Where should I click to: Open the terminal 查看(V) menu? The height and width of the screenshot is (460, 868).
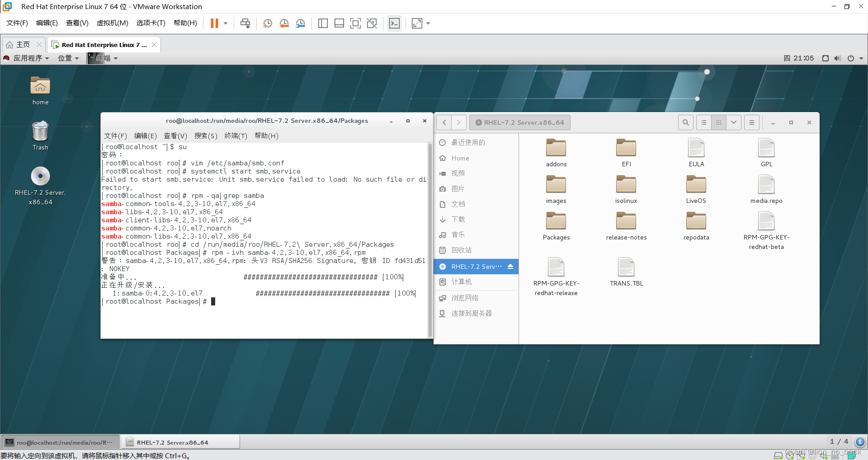175,136
